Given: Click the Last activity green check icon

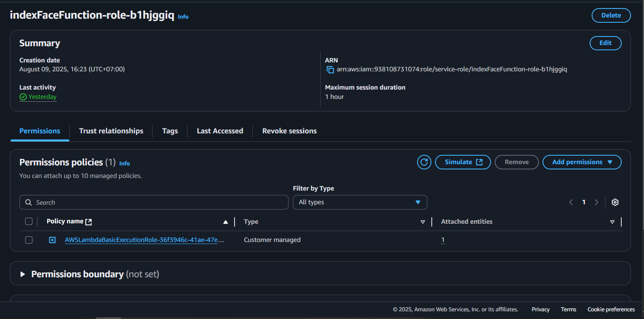Looking at the screenshot, I should coord(23,97).
